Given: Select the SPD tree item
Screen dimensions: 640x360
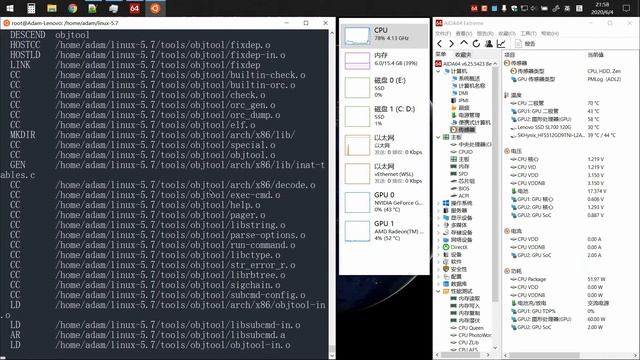Looking at the screenshot, I should (x=459, y=174).
